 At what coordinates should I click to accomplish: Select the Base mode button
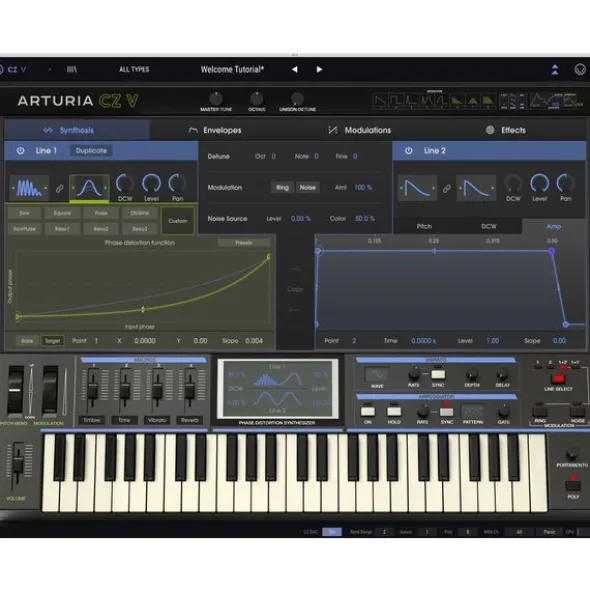(27, 341)
